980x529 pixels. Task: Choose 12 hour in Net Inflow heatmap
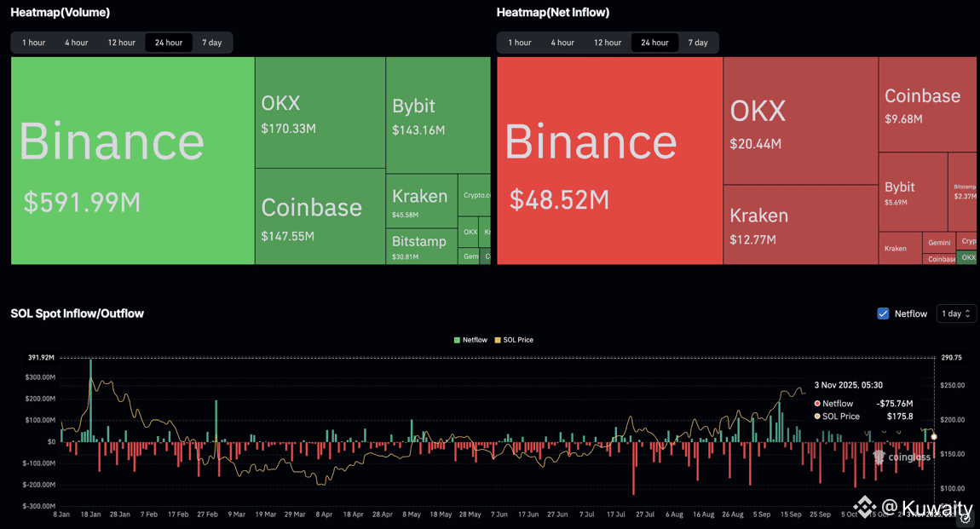pos(608,43)
